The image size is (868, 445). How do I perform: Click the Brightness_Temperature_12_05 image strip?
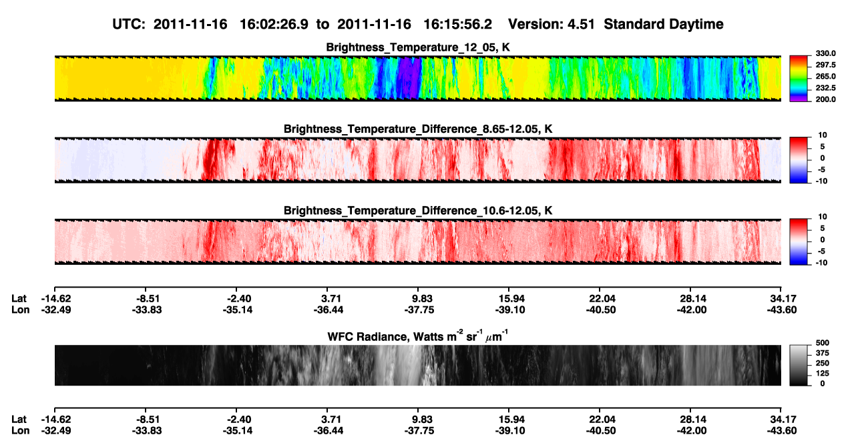(x=417, y=79)
